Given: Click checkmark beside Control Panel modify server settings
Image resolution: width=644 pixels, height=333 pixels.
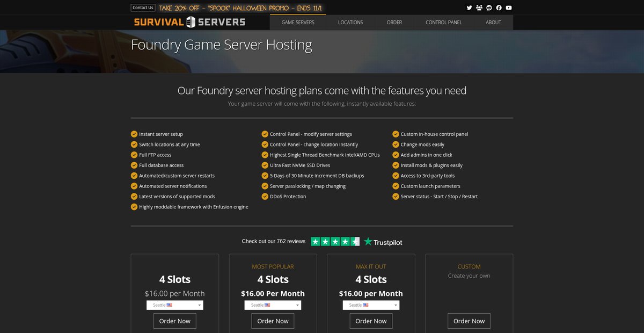Looking at the screenshot, I should coord(265,134).
